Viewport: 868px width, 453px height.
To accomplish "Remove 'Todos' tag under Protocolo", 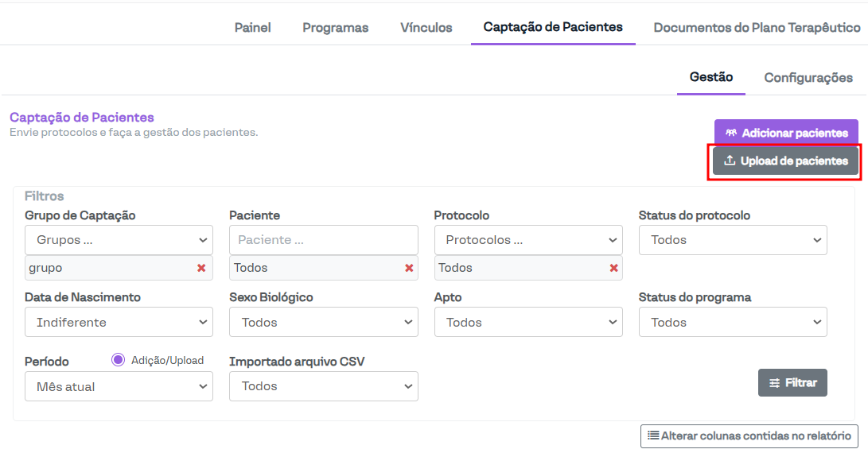I will [613, 268].
